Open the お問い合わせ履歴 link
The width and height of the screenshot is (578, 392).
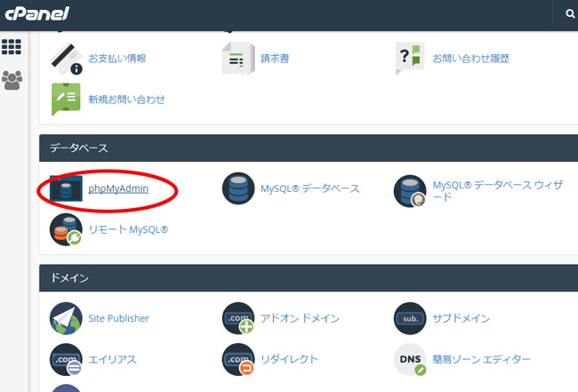click(x=470, y=59)
